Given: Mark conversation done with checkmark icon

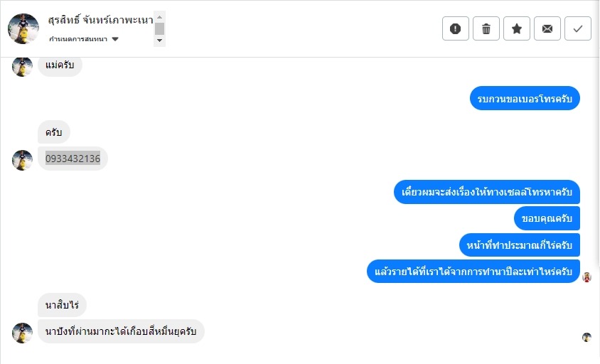Looking at the screenshot, I should 578,28.
